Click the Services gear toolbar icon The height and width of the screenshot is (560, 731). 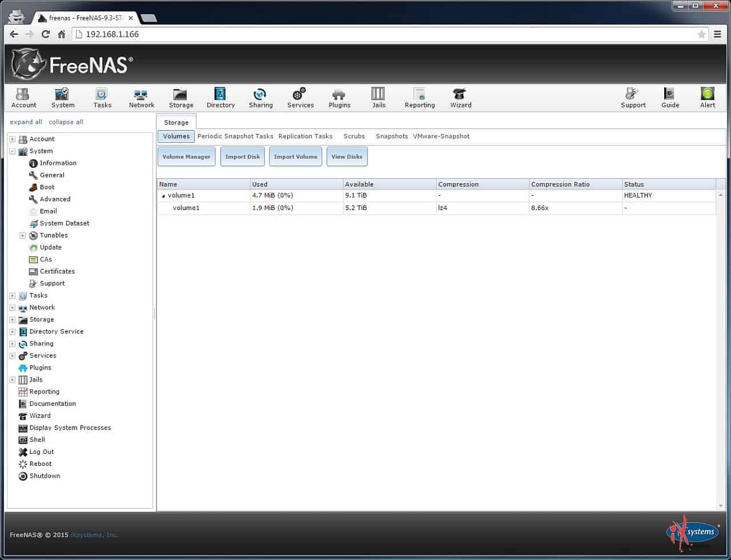[300, 98]
